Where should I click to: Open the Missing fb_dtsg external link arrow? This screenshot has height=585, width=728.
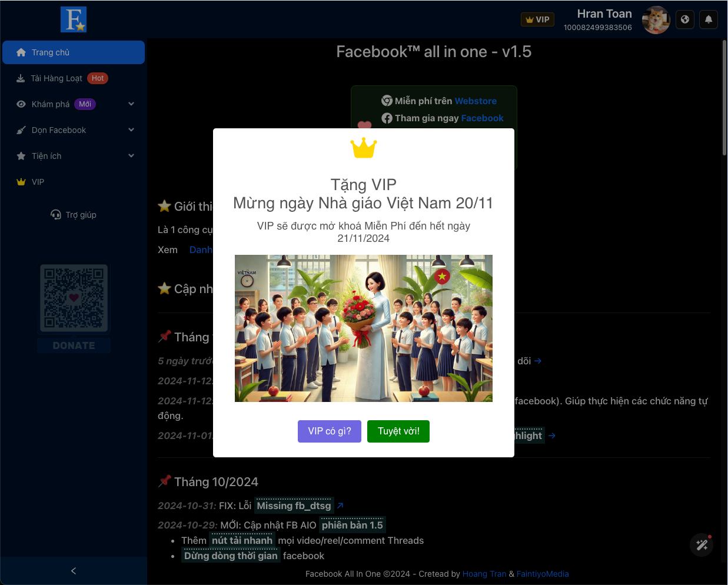(x=340, y=506)
